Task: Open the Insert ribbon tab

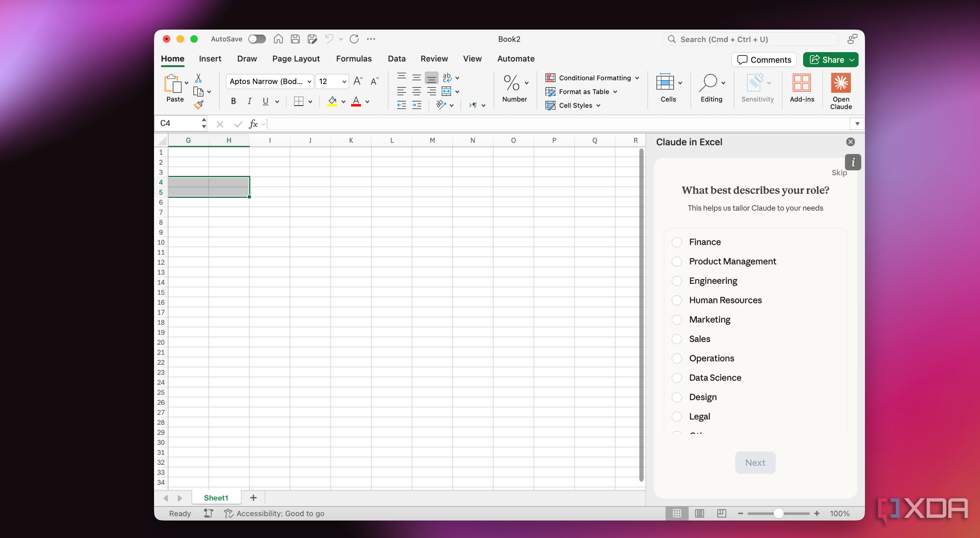Action: tap(210, 59)
